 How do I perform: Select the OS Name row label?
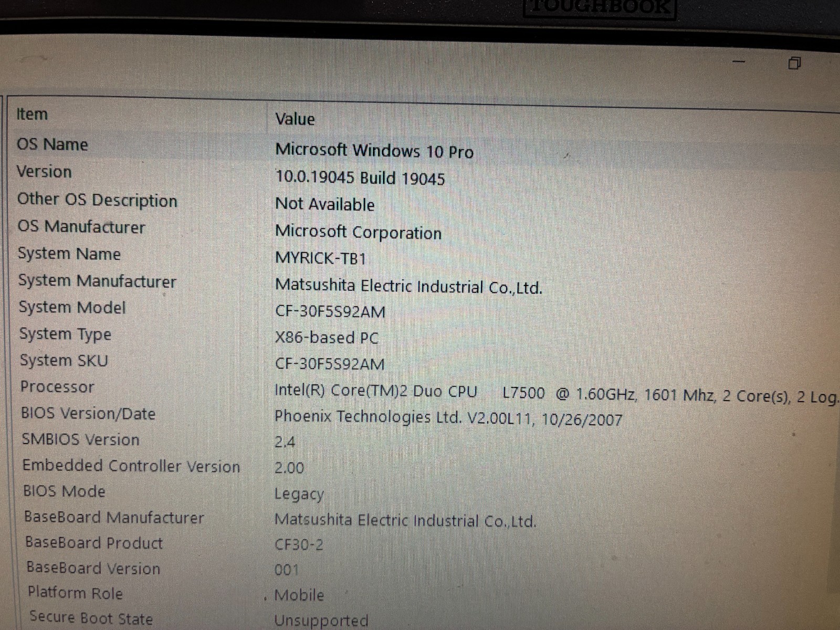tap(52, 144)
